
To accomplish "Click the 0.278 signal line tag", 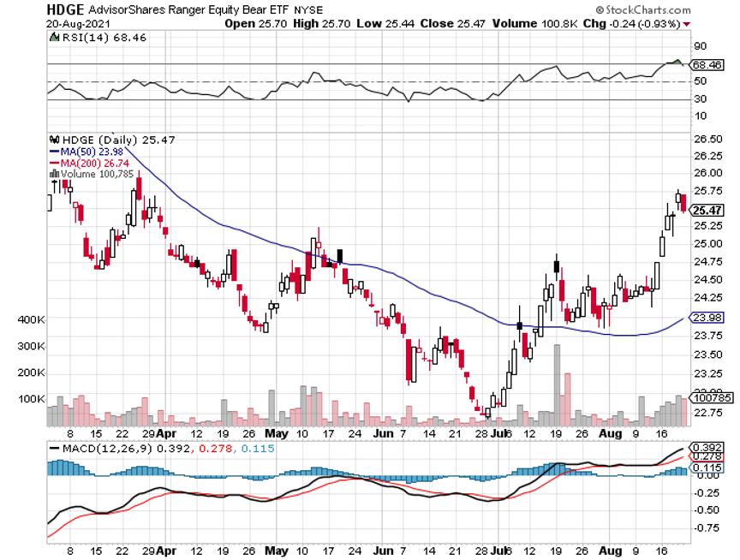I will point(707,456).
